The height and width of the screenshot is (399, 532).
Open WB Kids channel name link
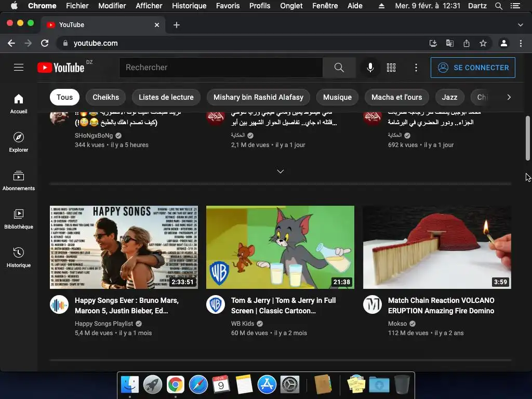(243, 324)
